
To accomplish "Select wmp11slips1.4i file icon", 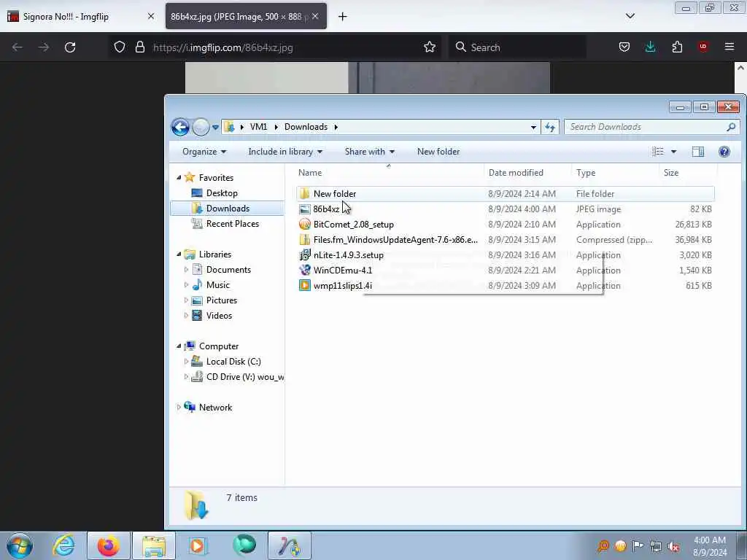I will (304, 285).
